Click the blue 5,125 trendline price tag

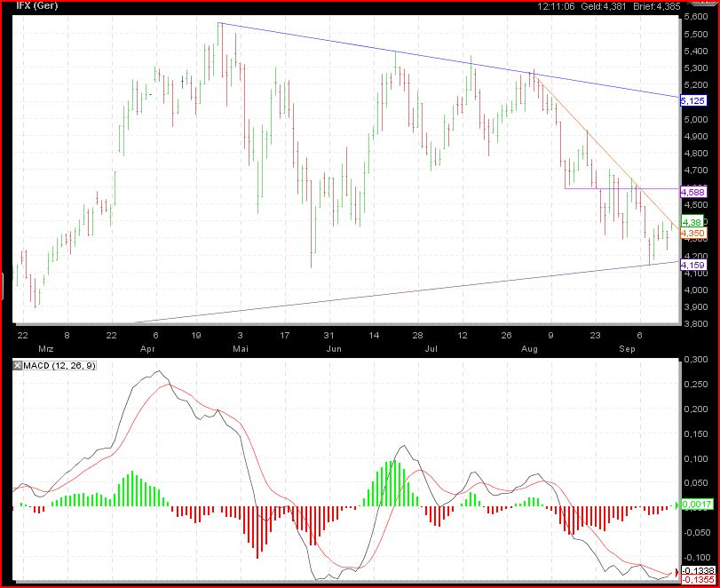point(692,101)
